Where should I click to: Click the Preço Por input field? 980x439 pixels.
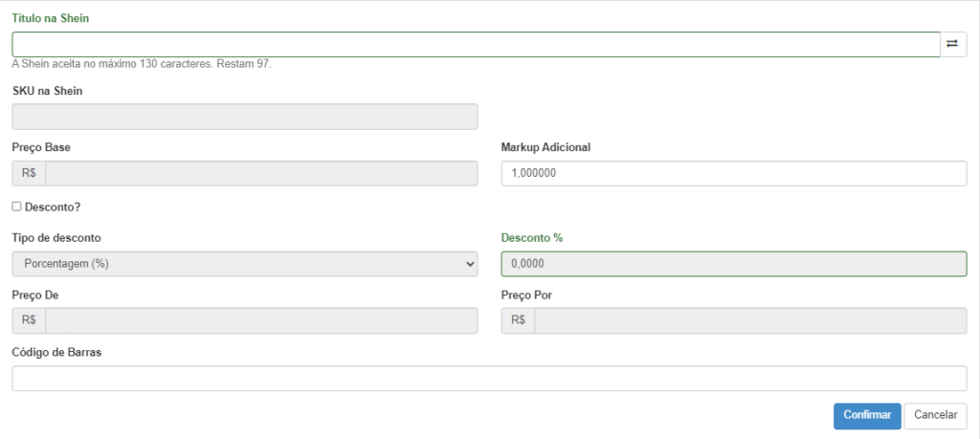click(750, 320)
